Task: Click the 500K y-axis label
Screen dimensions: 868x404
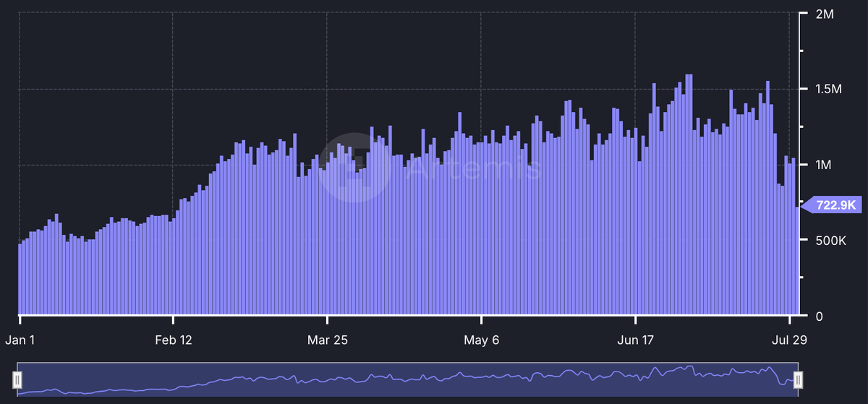Action: pos(830,240)
